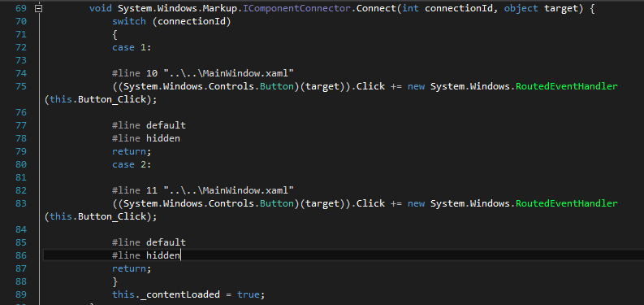This screenshot has width=644, height=305.
Task: Click this.Button_Click under line 83
Action: pos(97,216)
